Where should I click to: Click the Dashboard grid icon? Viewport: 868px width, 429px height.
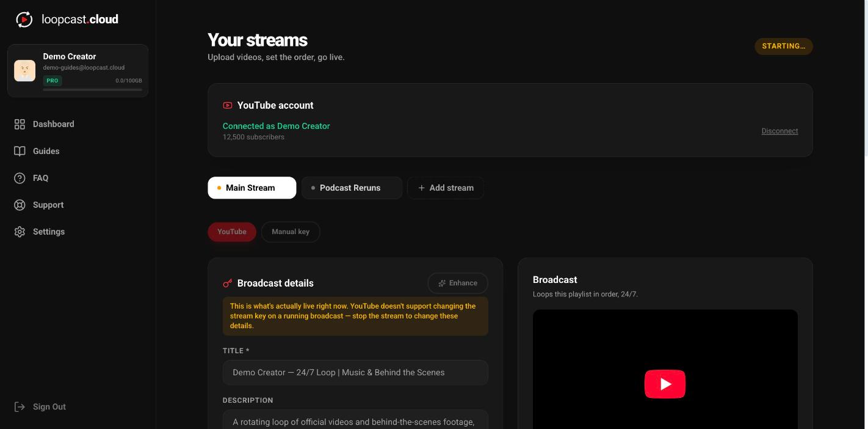click(x=20, y=124)
